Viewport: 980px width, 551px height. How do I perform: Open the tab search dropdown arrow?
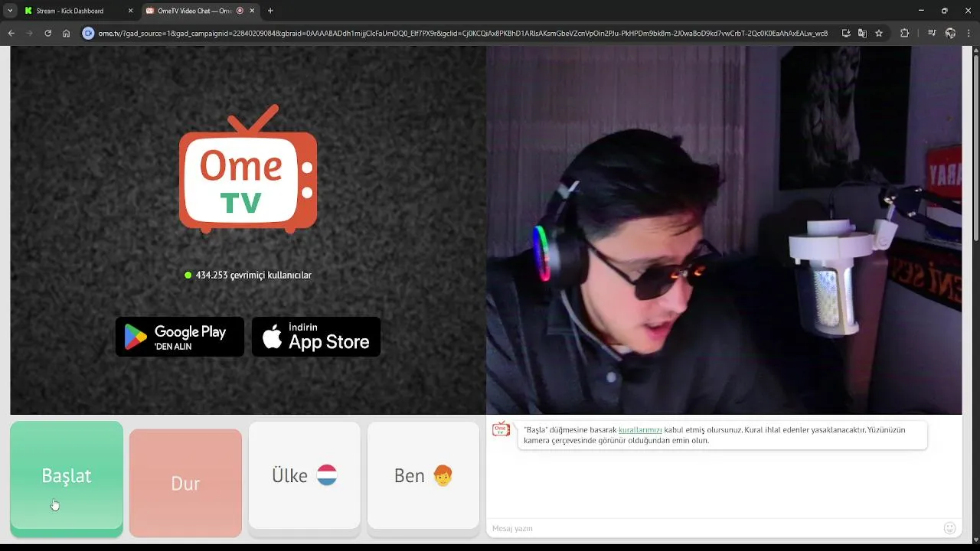click(x=10, y=11)
